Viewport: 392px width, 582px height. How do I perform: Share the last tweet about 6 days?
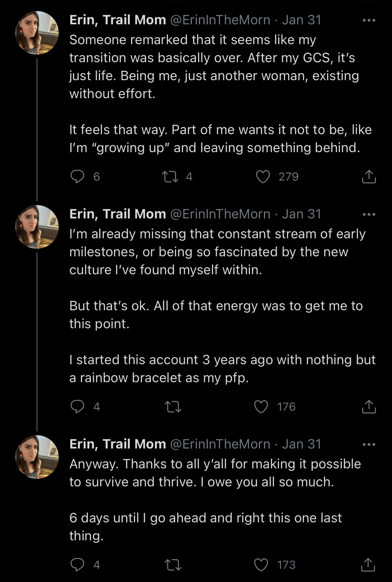click(x=369, y=565)
